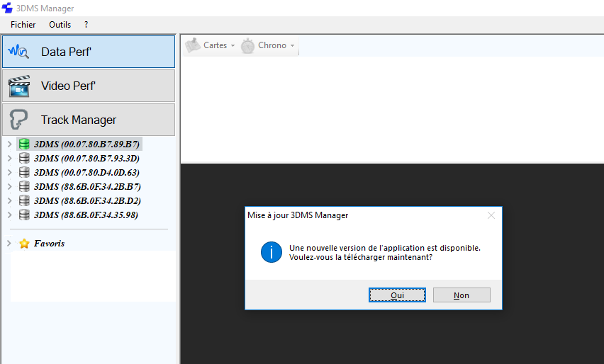Click the Track Manager circuit icon

click(x=18, y=119)
